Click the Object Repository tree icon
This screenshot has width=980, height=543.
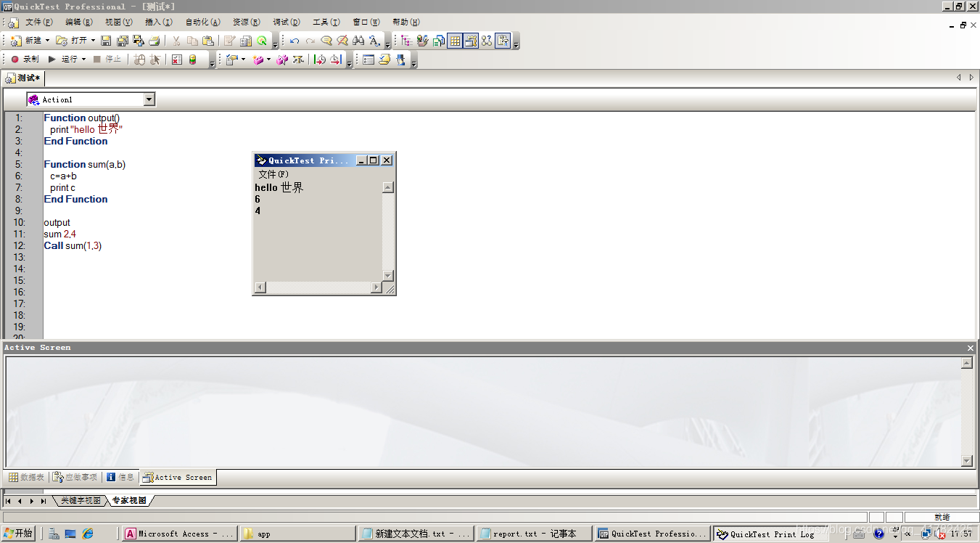point(406,41)
